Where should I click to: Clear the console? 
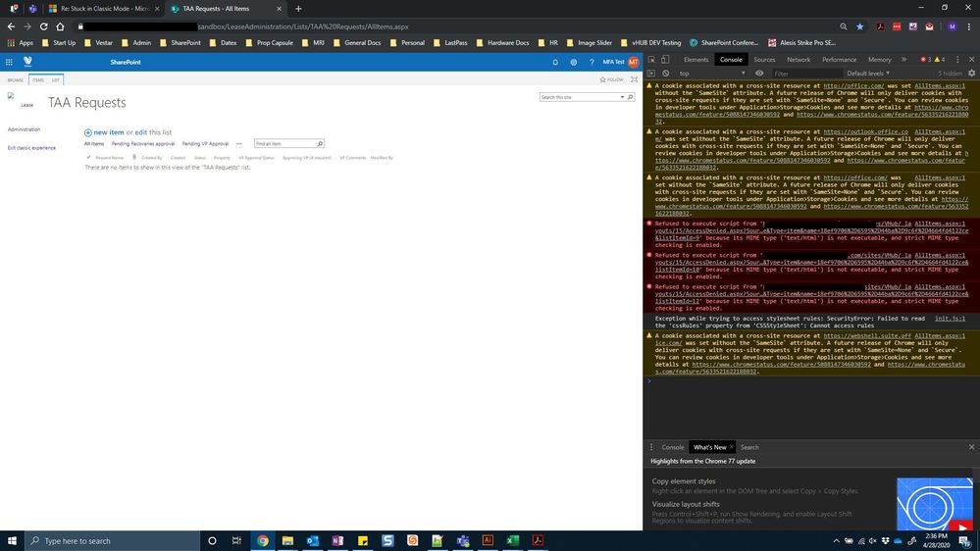(x=666, y=74)
